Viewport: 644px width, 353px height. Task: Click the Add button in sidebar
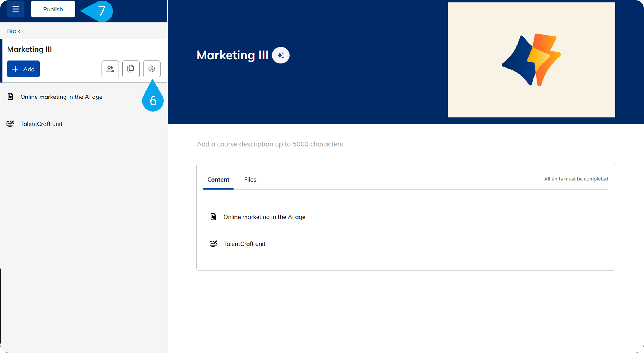(23, 69)
